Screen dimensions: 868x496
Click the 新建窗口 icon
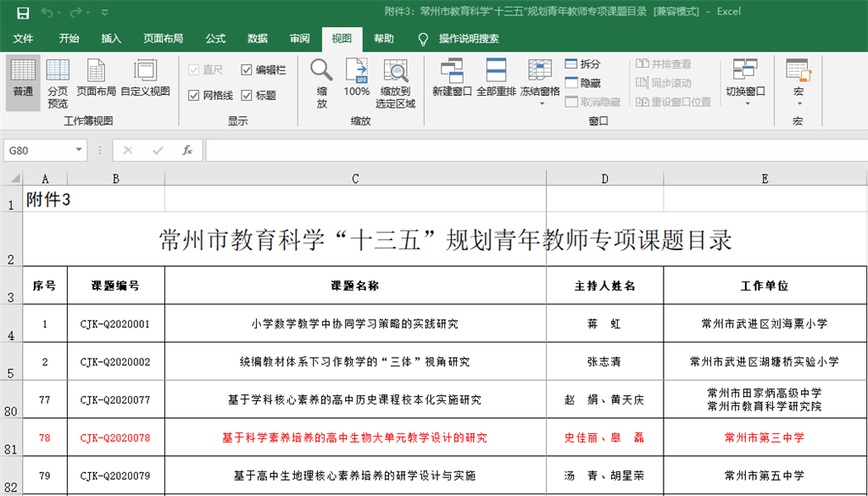pyautogui.click(x=452, y=79)
